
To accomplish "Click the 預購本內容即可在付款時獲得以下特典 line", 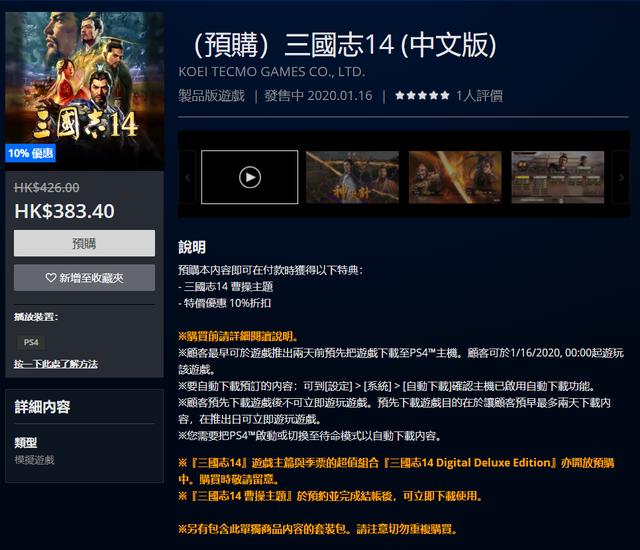I will pos(270,270).
